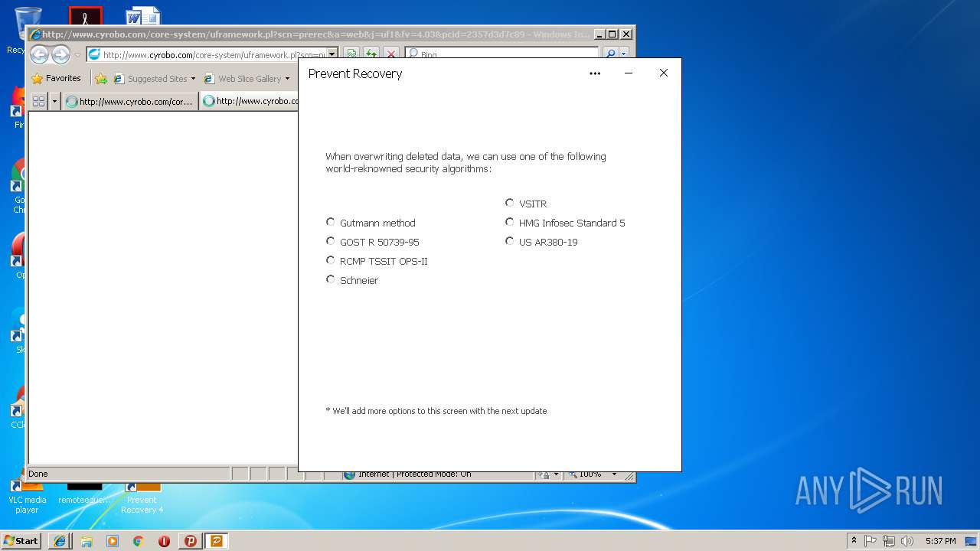The image size is (980, 551).
Task: Expand the Web Slice Gallery dropdown arrow
Action: pos(287,78)
